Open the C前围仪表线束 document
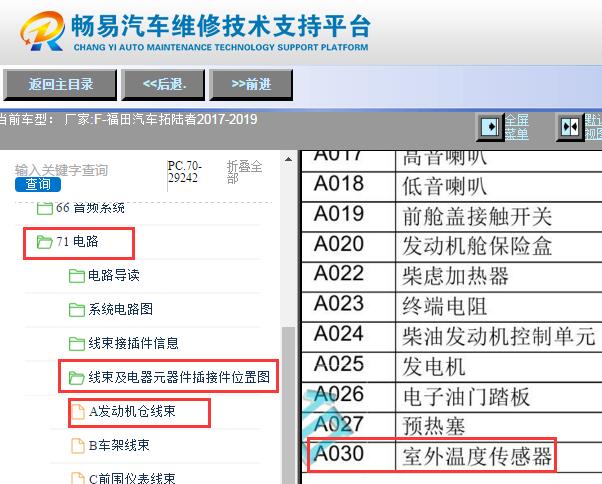Screen dimensions: 602x484 coord(132,478)
